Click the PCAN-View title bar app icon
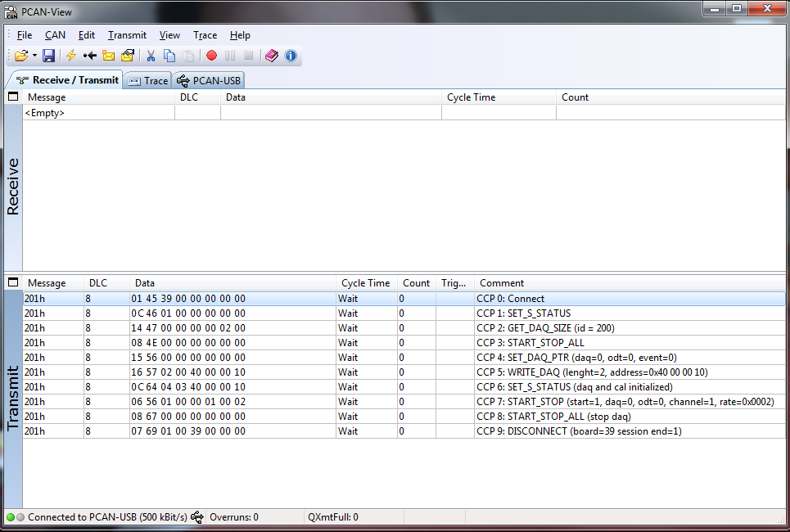790x532 pixels. [11, 11]
